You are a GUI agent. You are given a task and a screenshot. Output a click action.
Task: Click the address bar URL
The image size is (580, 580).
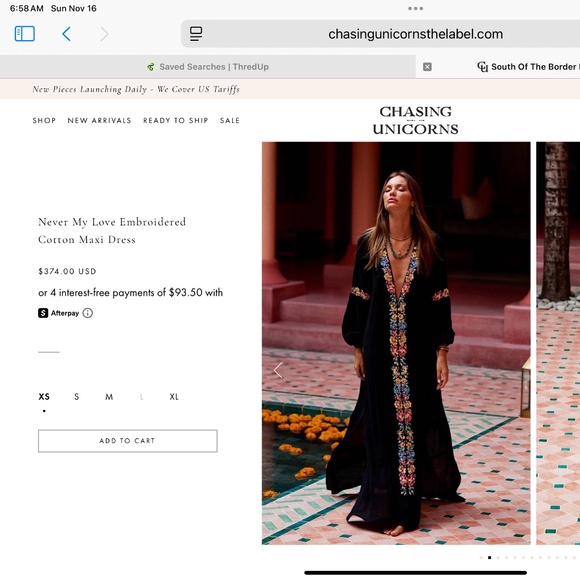point(415,34)
